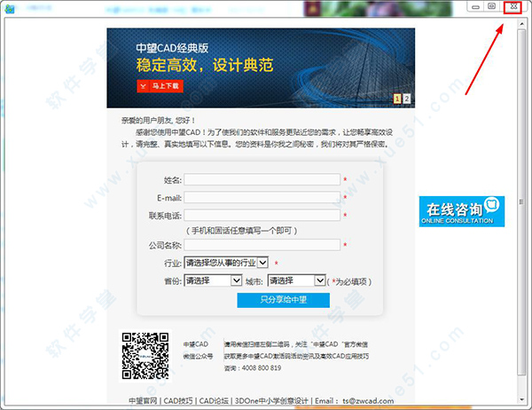This screenshot has height=410, width=532.
Task: Close the registration window
Action: [x=512, y=7]
